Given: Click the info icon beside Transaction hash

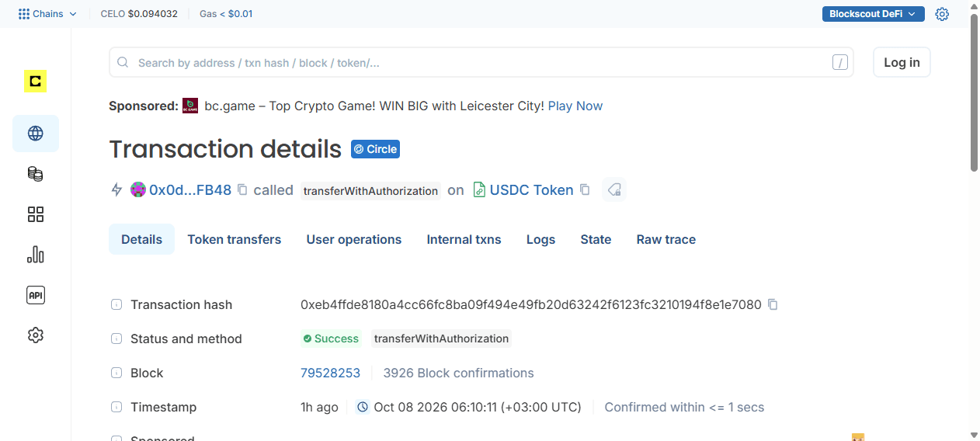Looking at the screenshot, I should (x=116, y=304).
